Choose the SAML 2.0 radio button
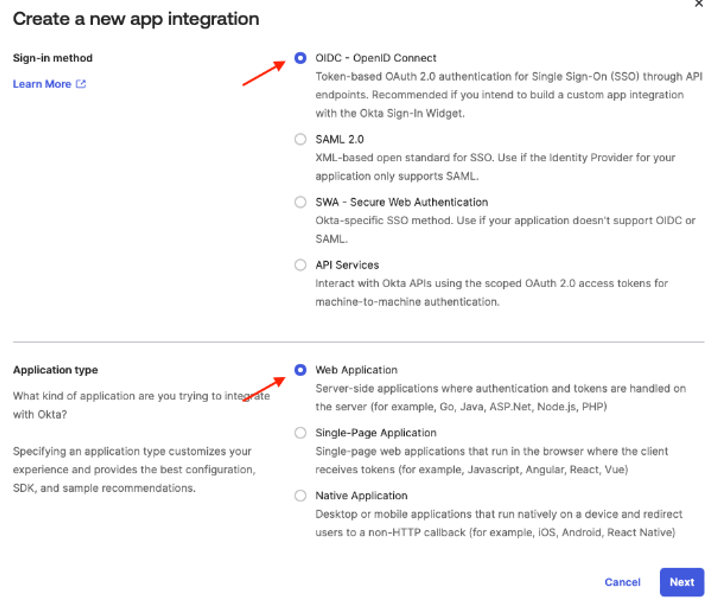713x609 pixels. 300,140
